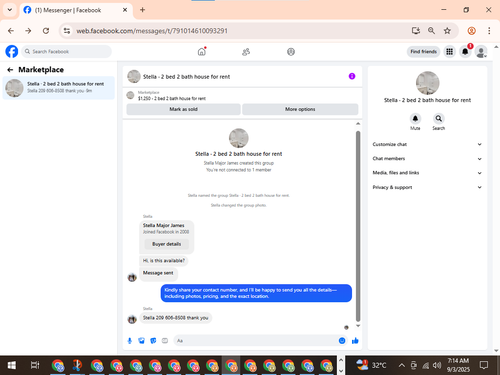This screenshot has width=500, height=375.
Task: Open conversation info purple icon
Action: [352, 76]
